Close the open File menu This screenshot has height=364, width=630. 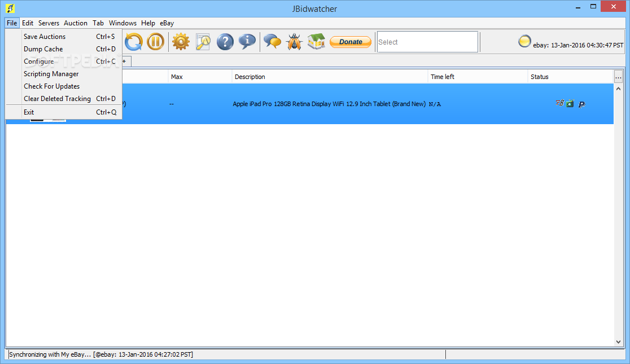(x=12, y=23)
